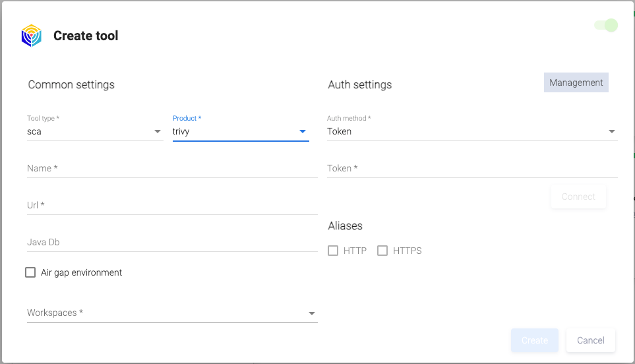635x364 pixels.
Task: Click the Aliases section heading
Action: (x=345, y=226)
